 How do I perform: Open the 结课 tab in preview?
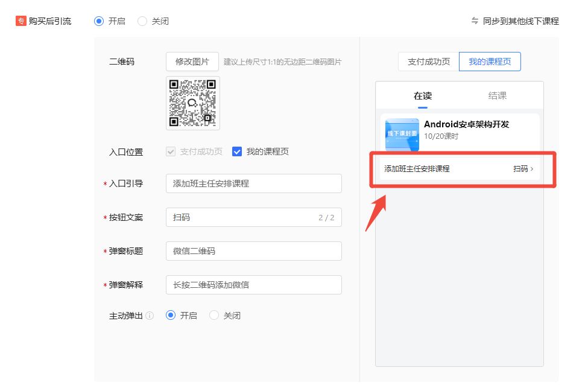click(497, 95)
